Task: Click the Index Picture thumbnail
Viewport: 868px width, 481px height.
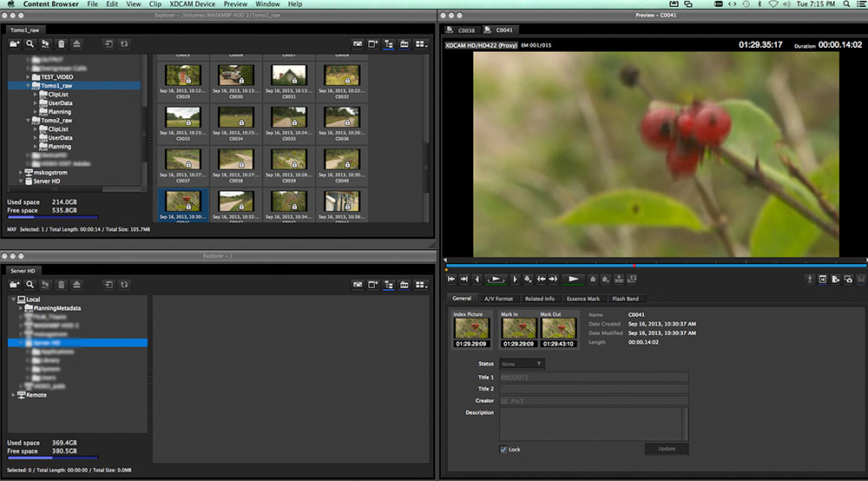Action: click(x=471, y=328)
